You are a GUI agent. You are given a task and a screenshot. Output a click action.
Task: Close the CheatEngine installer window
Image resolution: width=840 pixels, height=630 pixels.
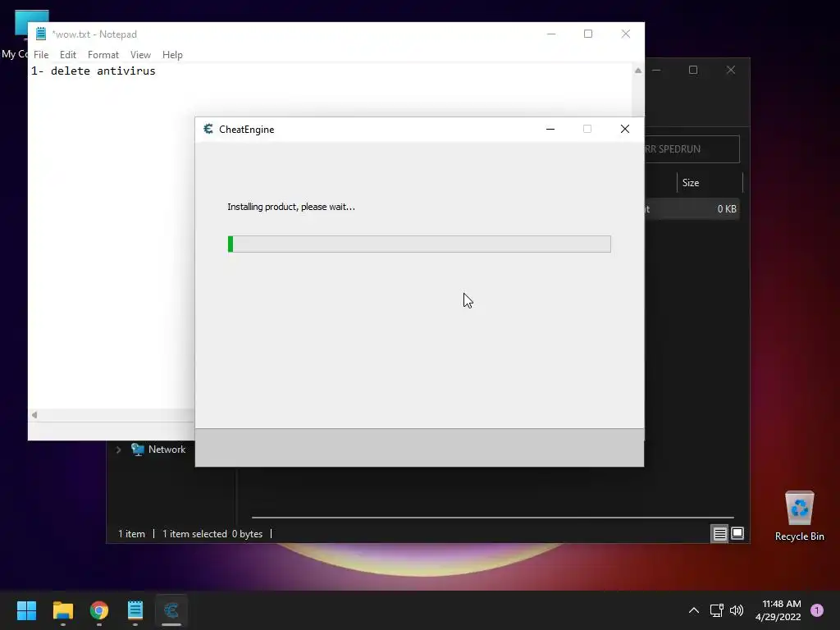624,129
